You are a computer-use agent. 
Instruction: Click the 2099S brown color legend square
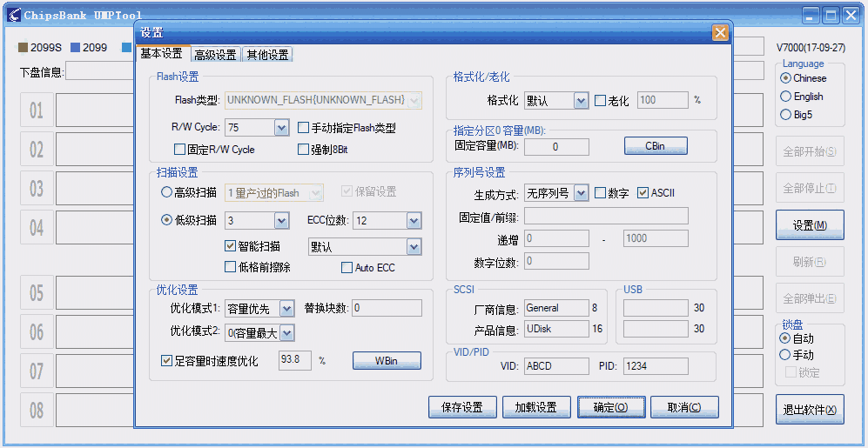(x=23, y=48)
